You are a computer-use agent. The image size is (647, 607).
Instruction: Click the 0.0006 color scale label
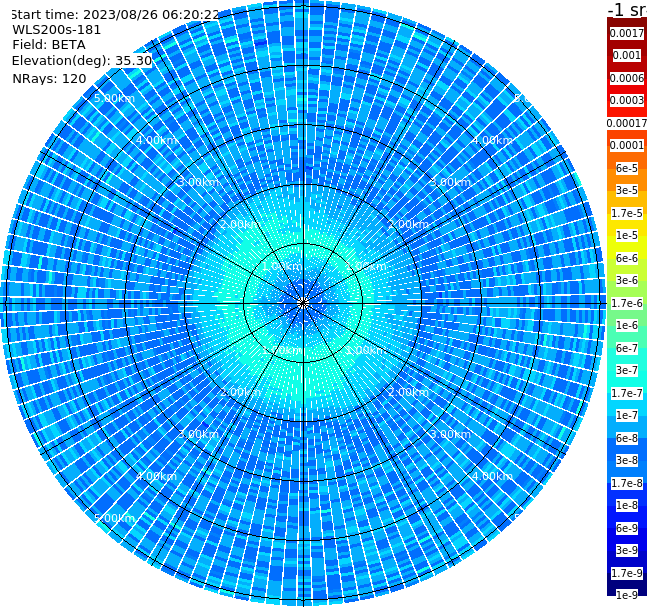(x=627, y=78)
